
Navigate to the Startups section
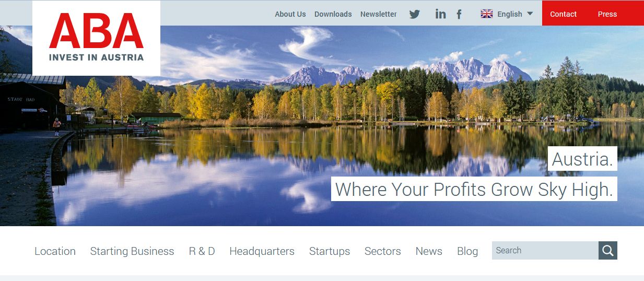click(x=330, y=251)
